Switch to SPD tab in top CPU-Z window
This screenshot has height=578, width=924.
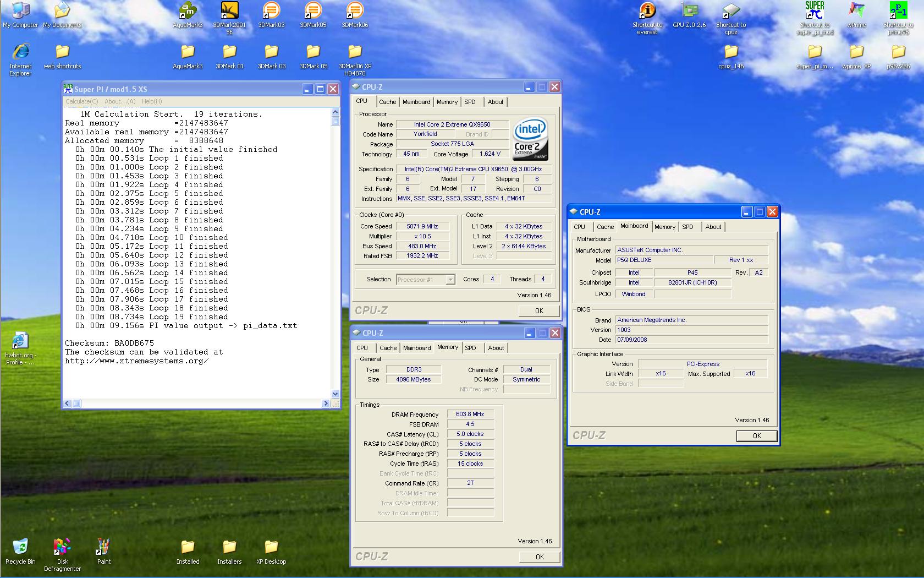click(x=470, y=102)
